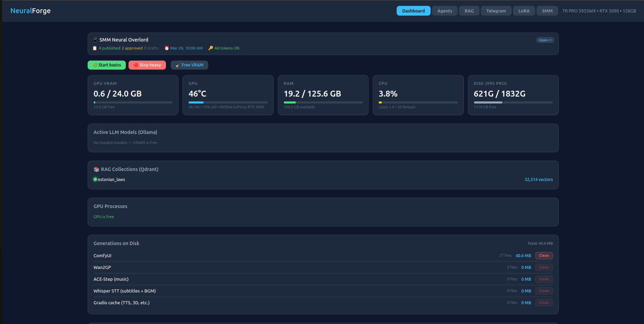Screen dimensions: 644x324
Task: Click the '19.2 / 125.6 GB' RAM value
Action: [312, 94]
